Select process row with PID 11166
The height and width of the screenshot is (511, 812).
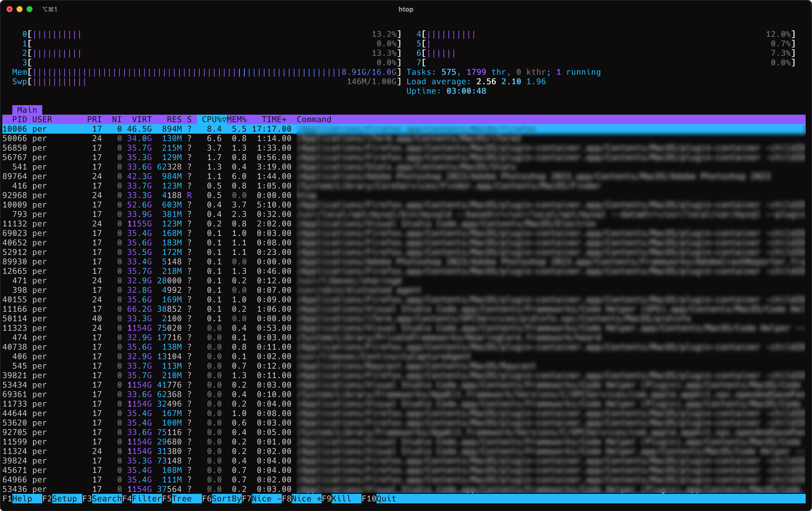404,309
